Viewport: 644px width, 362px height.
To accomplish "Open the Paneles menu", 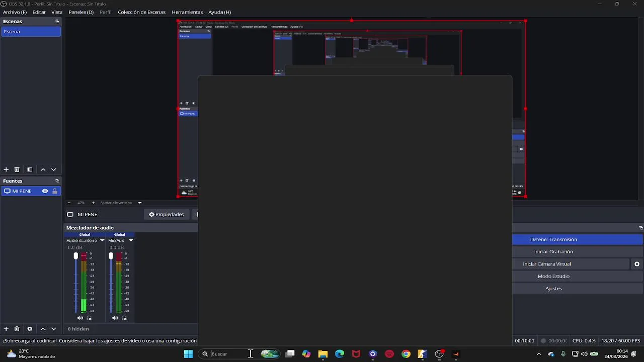I will pyautogui.click(x=81, y=12).
